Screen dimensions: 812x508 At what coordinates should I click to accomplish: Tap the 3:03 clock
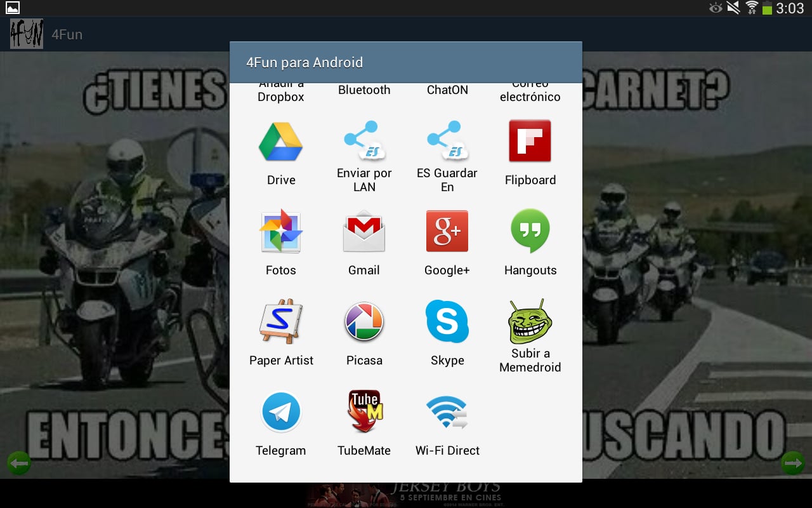[x=790, y=8]
